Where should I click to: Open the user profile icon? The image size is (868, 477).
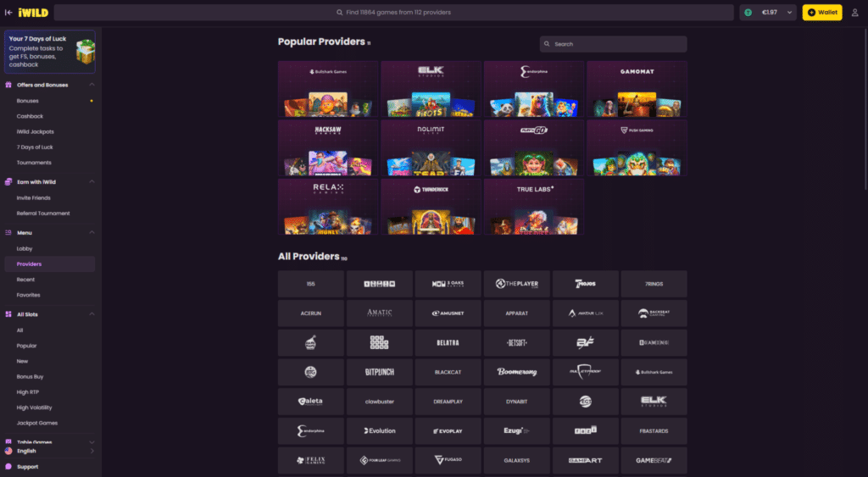[854, 12]
